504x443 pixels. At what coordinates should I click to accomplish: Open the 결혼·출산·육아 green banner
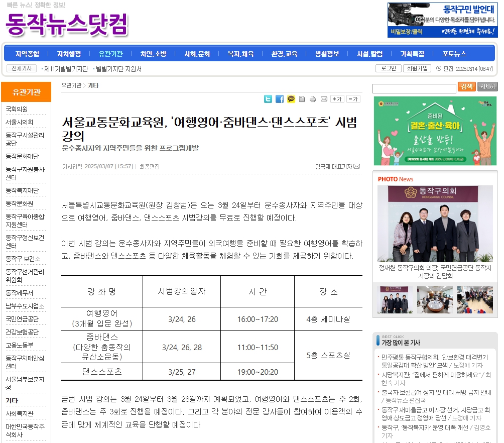click(435, 131)
